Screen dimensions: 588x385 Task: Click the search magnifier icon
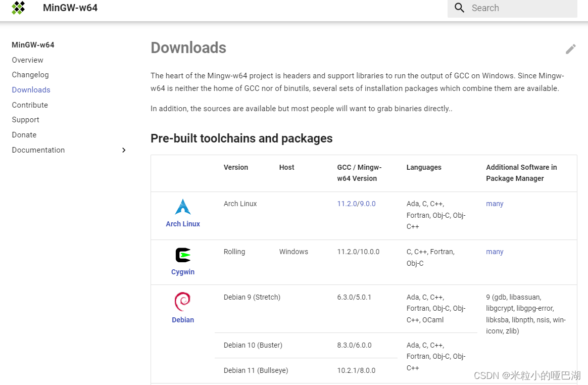[459, 8]
